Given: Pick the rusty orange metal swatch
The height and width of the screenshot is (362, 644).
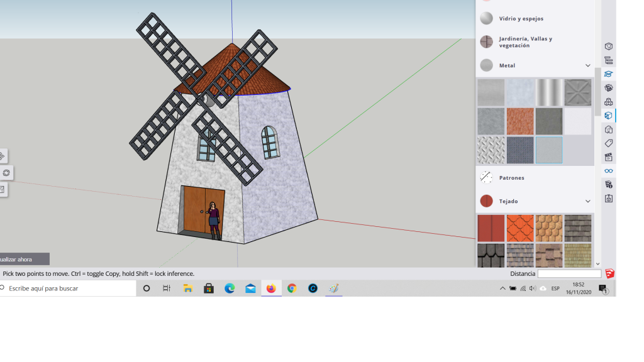Looking at the screenshot, I should [x=520, y=121].
